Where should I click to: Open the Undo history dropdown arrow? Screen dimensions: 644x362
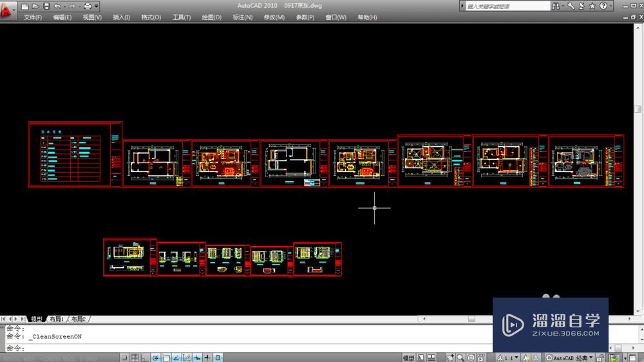click(x=64, y=6)
